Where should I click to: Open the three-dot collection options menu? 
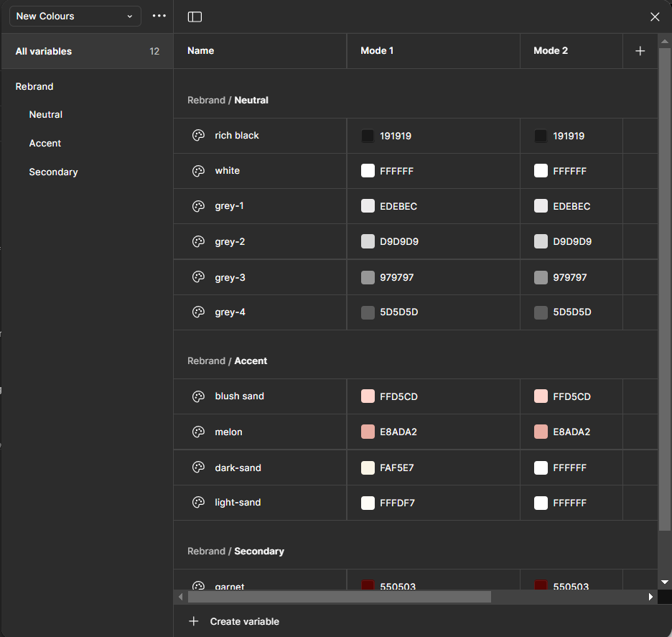point(159,16)
